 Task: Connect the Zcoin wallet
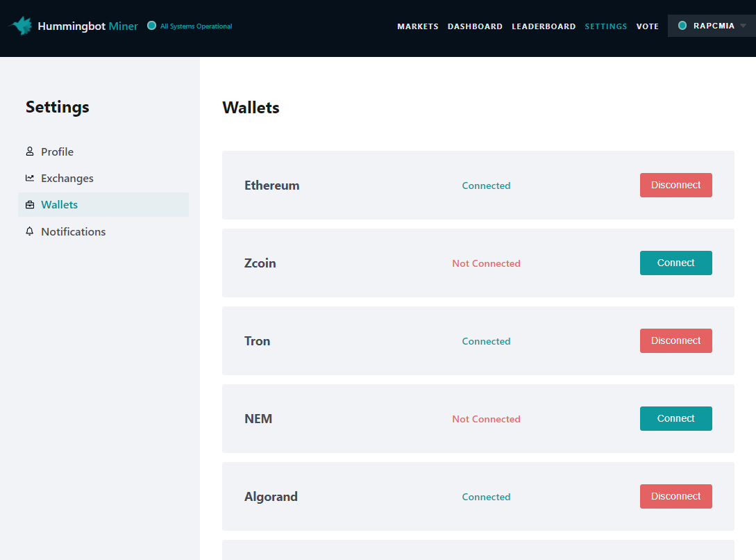point(675,263)
